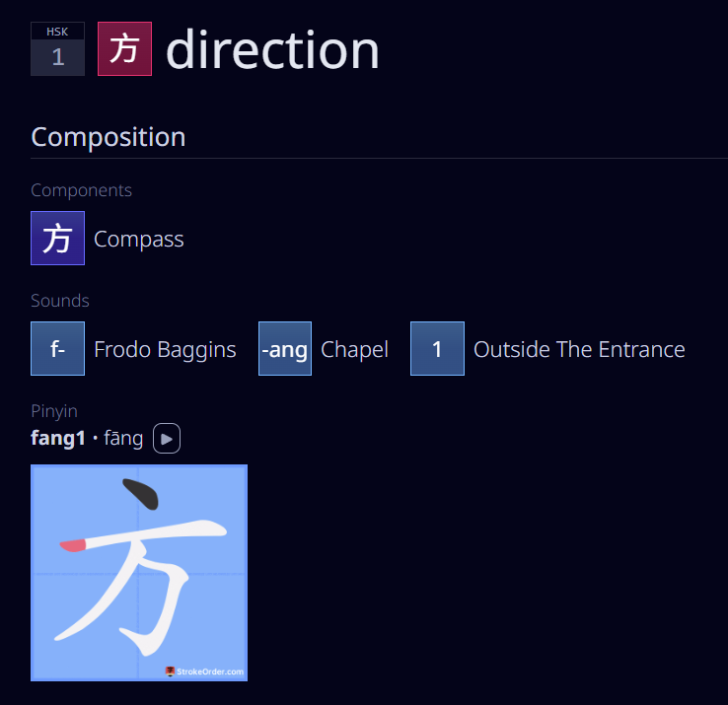Click the Pinyin section label

[54, 411]
